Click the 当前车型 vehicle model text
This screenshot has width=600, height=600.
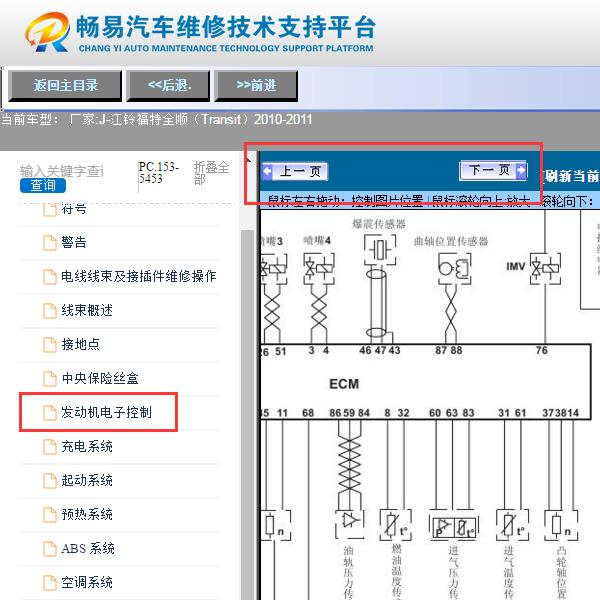click(157, 119)
